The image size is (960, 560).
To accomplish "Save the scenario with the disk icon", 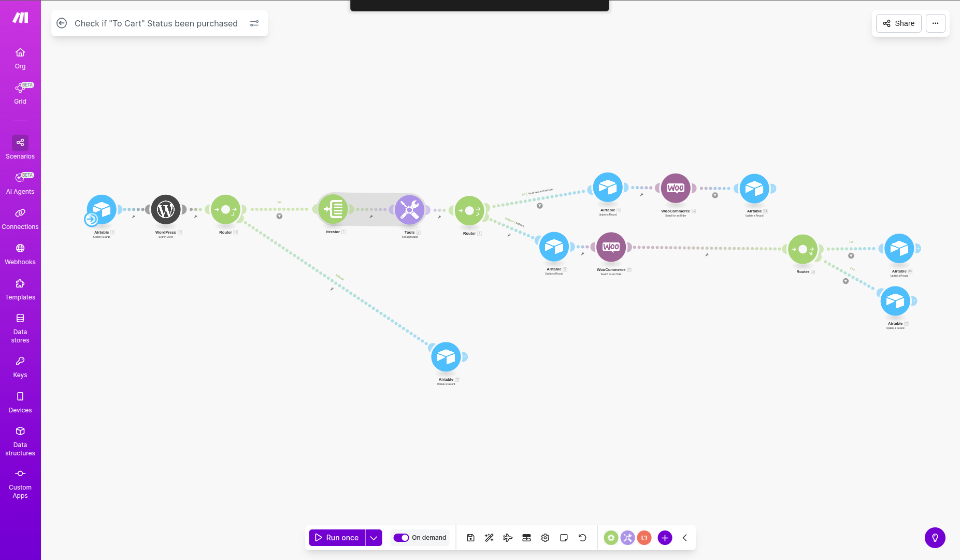I will click(x=470, y=538).
